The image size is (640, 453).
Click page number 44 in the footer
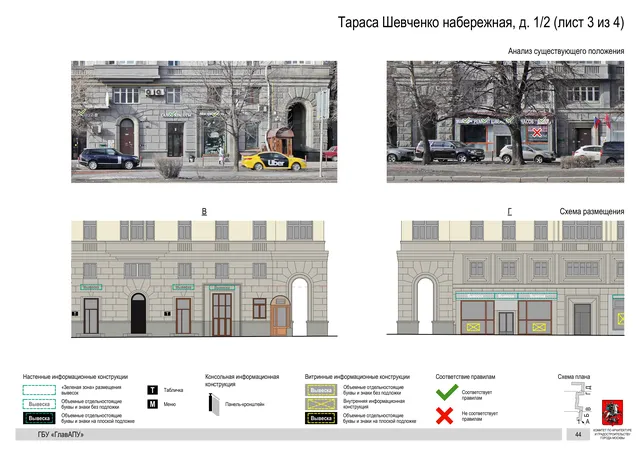pos(578,435)
